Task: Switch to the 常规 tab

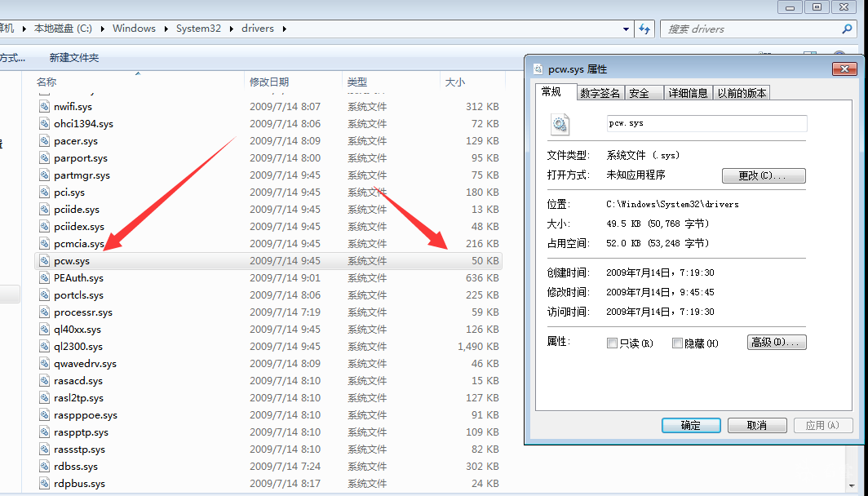Action: coord(556,92)
